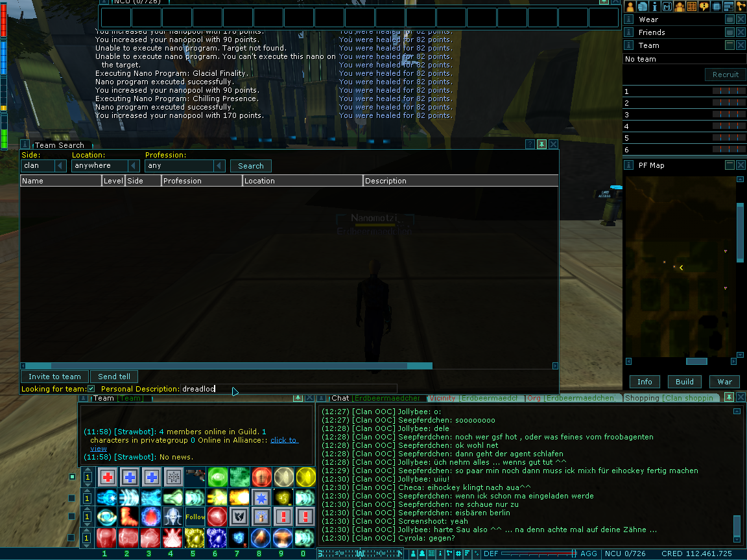Click the Friends panel info icon
The image size is (747, 560).
tap(629, 32)
